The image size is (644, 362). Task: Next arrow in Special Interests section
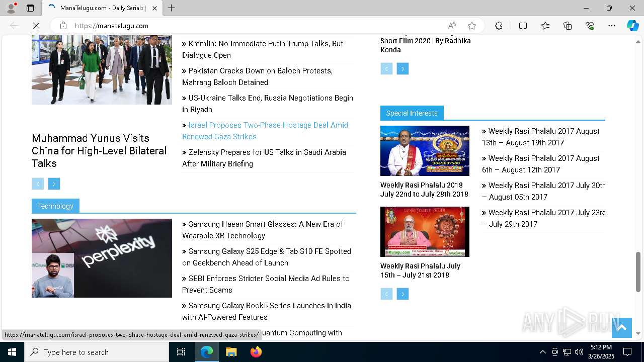(403, 294)
